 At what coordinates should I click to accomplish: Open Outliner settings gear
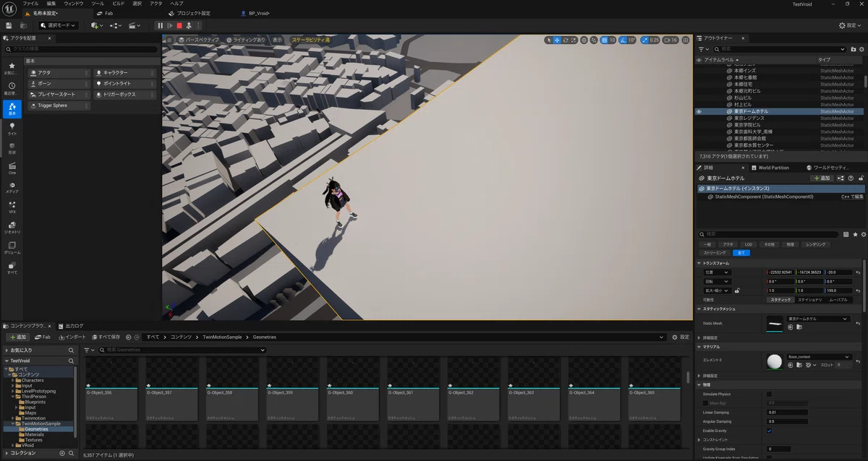pyautogui.click(x=861, y=49)
